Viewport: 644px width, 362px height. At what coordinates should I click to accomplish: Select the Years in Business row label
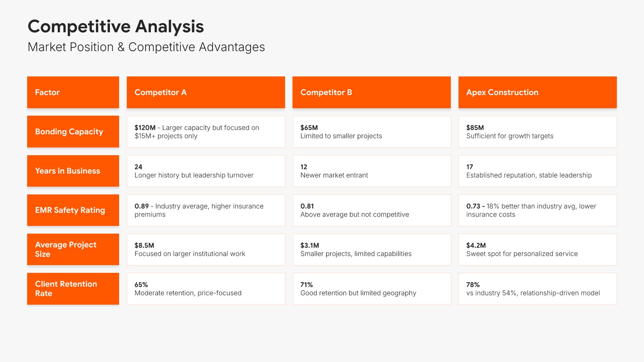click(73, 171)
